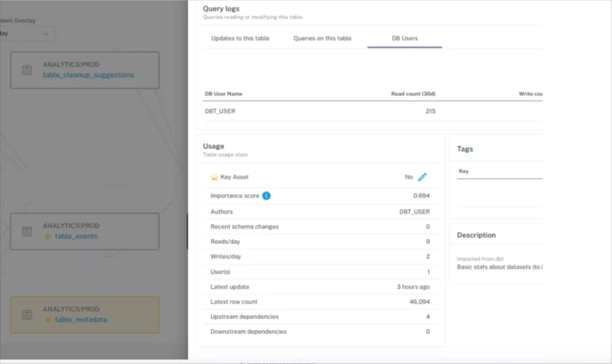Sort by DB User Name column header
The image size is (612, 364).
click(224, 94)
